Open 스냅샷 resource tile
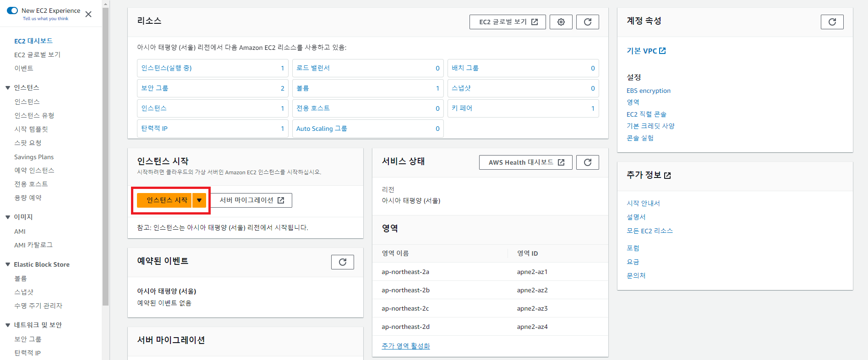This screenshot has height=360, width=868. tap(523, 88)
